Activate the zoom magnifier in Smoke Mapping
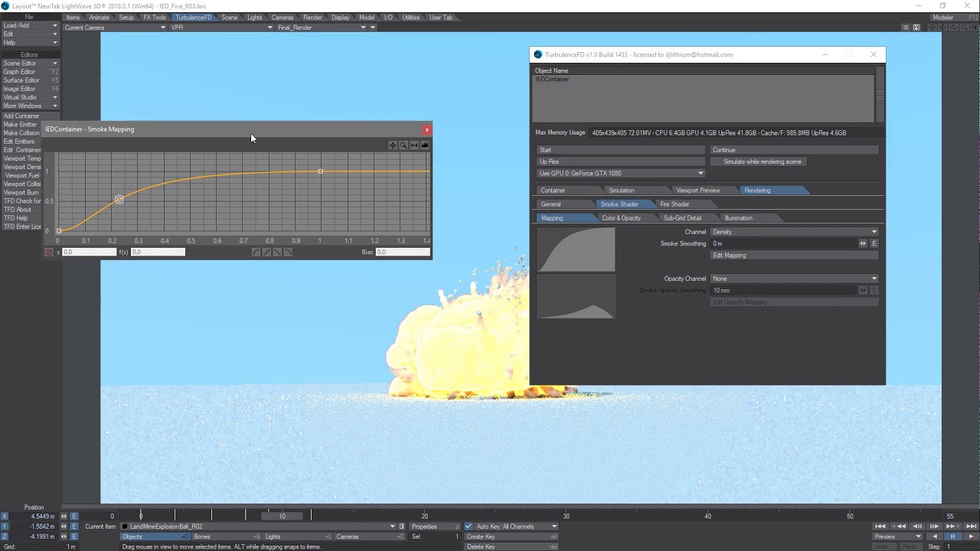Viewport: 980px width, 551px height. (x=403, y=145)
